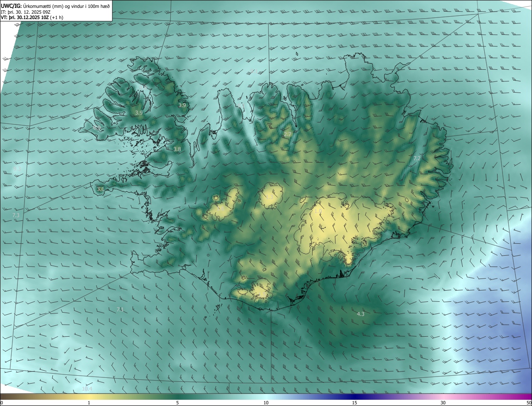Click the 7.3 value label over the sea
Viewport: 532px width, 406px height.
(16, 215)
